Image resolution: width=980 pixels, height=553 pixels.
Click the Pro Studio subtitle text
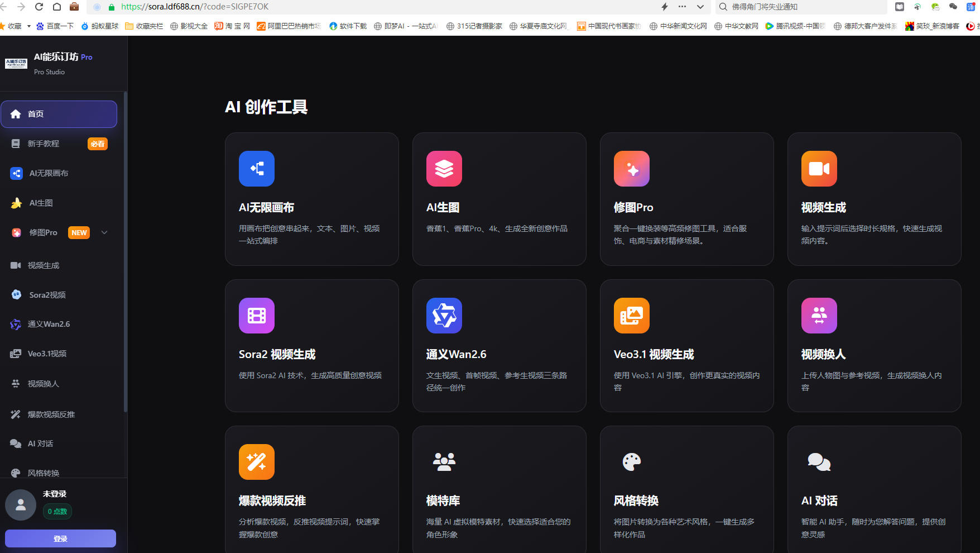click(49, 72)
